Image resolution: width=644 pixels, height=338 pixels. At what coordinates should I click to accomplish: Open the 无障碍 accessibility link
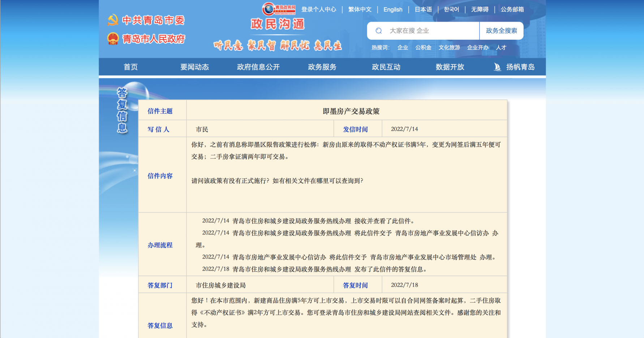click(480, 9)
